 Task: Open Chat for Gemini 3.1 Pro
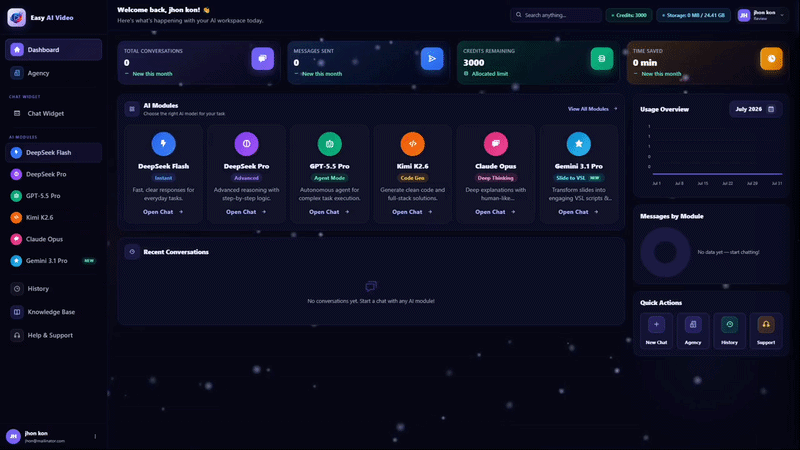579,212
